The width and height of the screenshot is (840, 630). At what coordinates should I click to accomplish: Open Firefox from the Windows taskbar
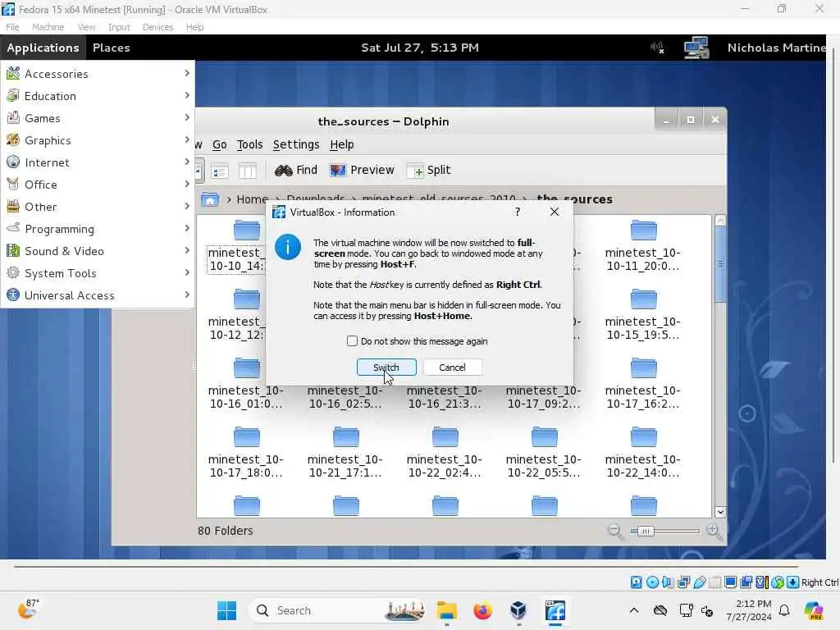point(482,610)
